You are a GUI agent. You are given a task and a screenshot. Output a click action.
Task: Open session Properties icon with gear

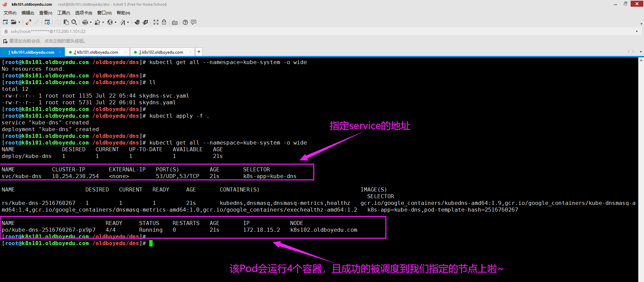click(47, 22)
